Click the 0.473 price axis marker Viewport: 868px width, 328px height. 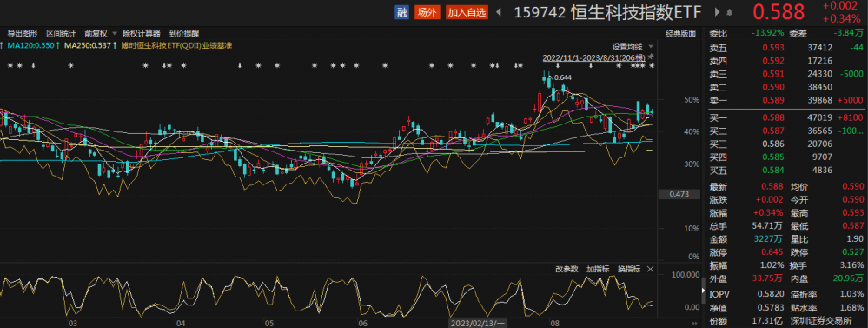[678, 195]
